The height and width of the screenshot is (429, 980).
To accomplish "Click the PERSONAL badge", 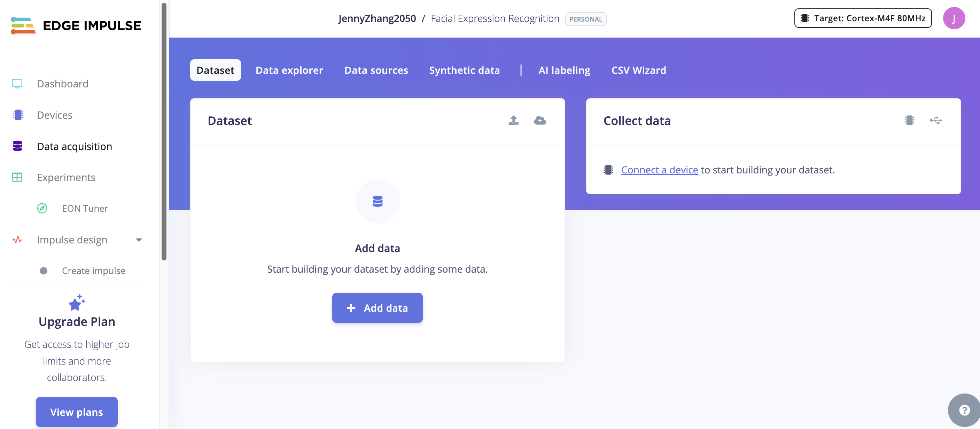I will click(x=585, y=19).
